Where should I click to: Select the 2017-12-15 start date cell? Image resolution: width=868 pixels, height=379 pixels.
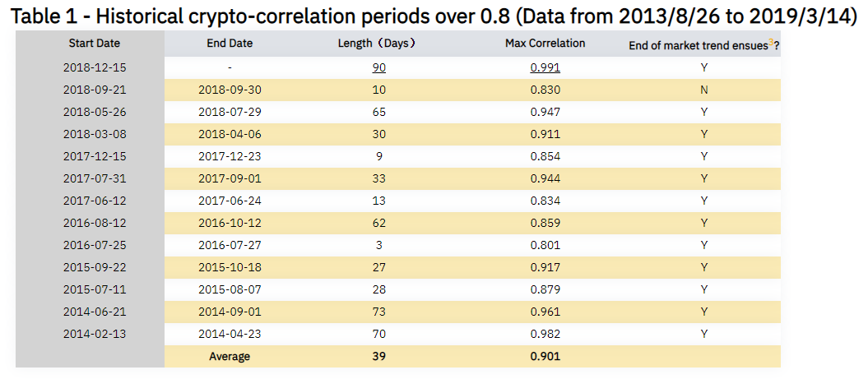[90, 157]
